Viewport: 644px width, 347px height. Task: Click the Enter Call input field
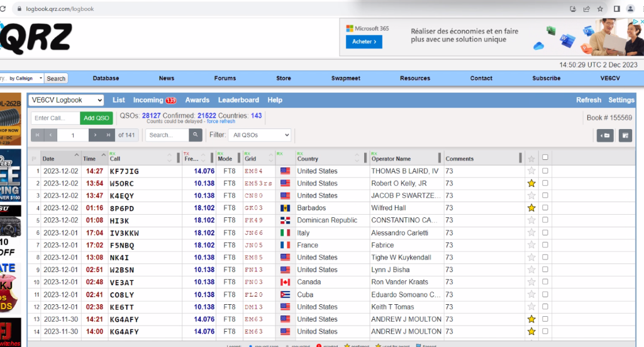point(55,118)
